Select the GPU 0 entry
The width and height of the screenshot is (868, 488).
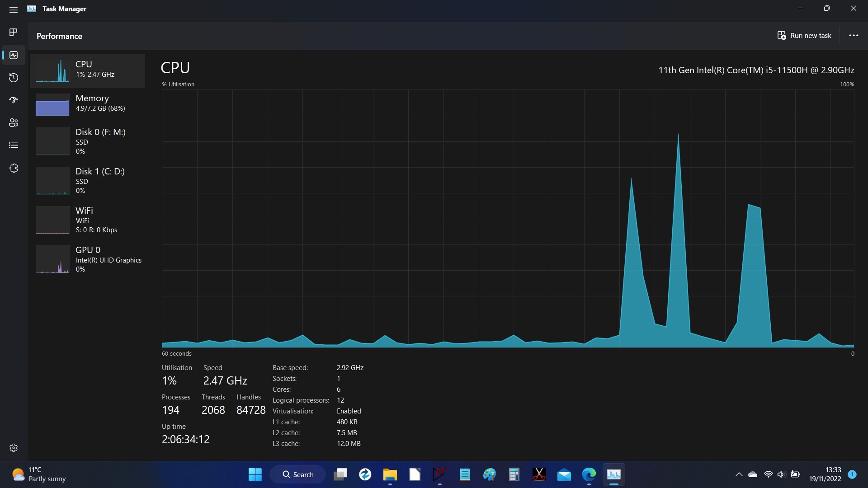(x=87, y=259)
